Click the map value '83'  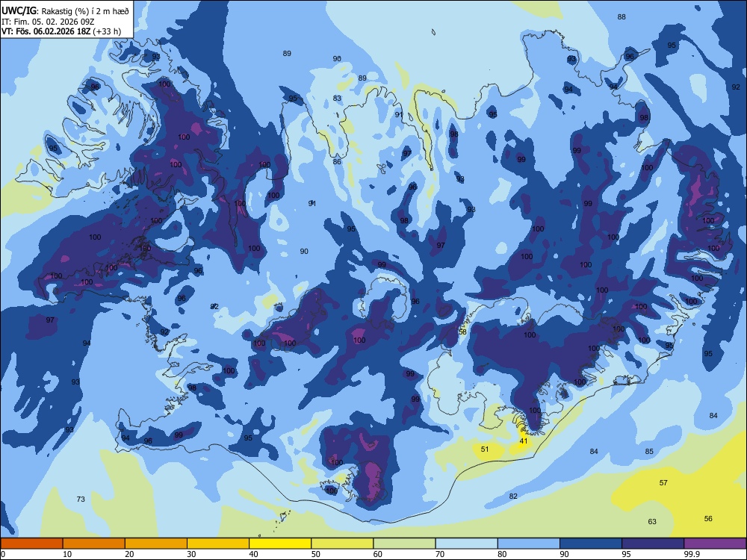click(x=338, y=98)
